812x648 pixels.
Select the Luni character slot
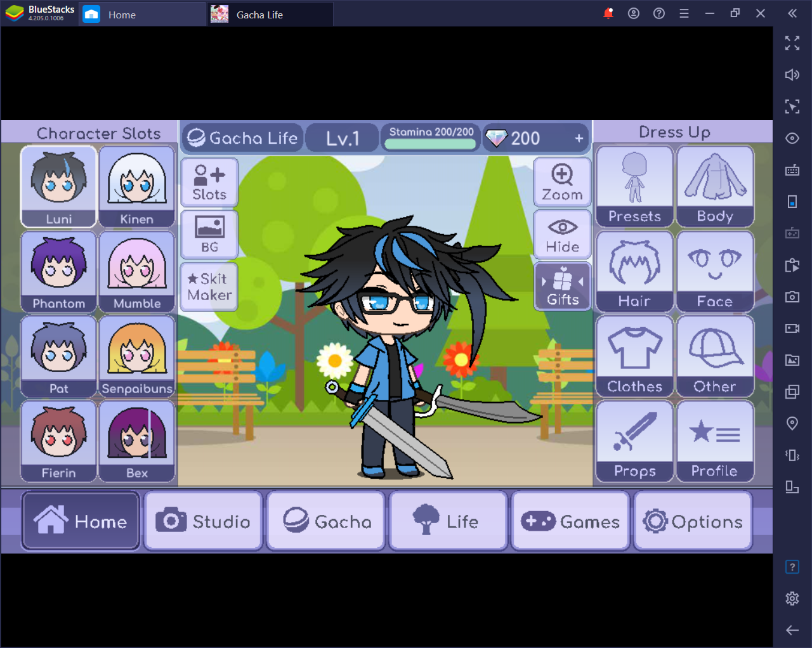pos(58,187)
